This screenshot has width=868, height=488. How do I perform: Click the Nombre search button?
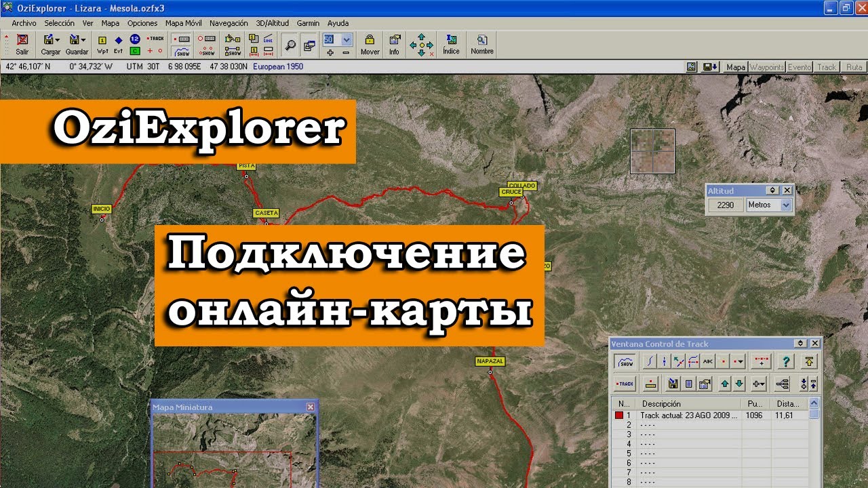click(482, 44)
